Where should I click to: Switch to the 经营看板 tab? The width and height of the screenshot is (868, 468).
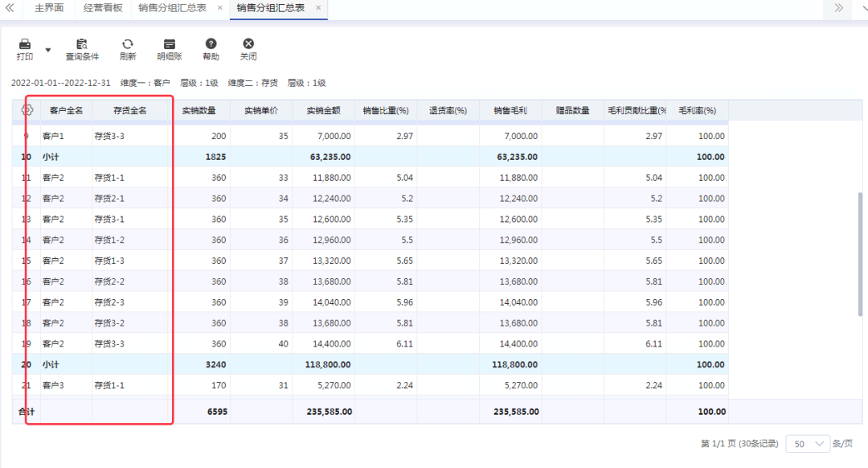pyautogui.click(x=103, y=8)
